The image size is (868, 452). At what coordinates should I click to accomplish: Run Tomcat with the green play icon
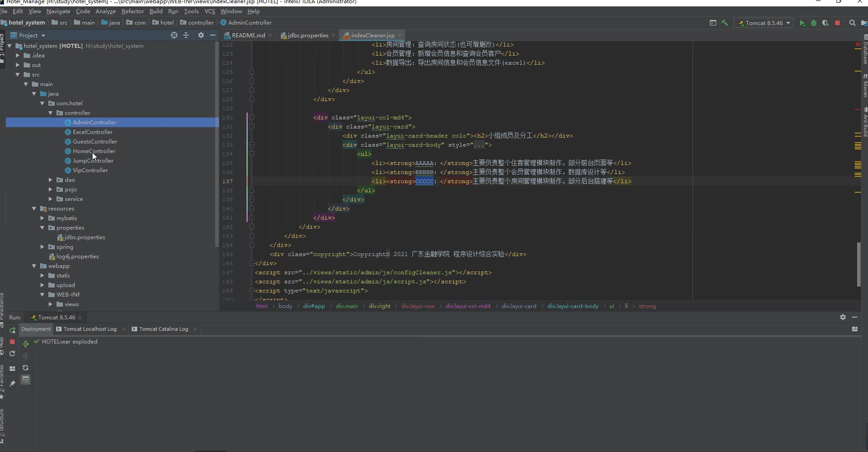point(802,23)
